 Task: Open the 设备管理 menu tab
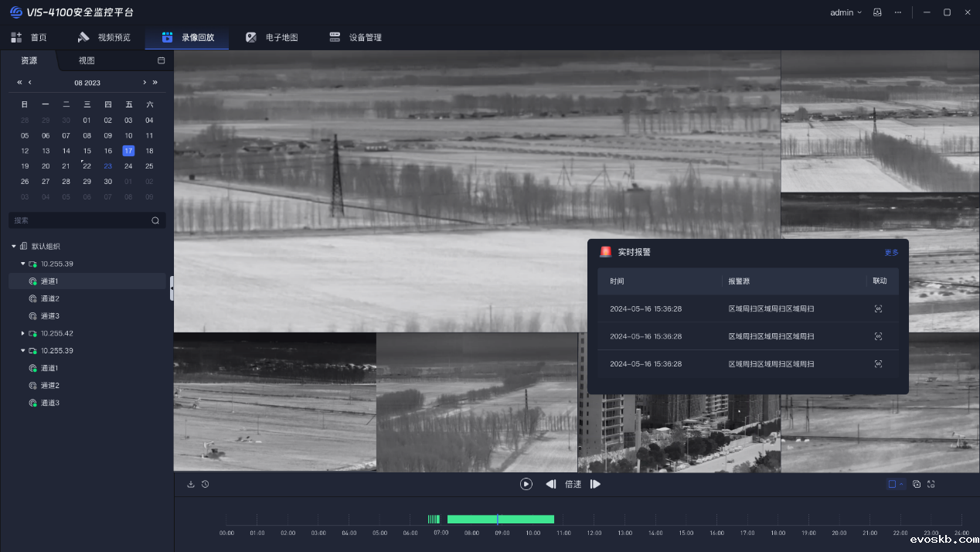(x=356, y=37)
